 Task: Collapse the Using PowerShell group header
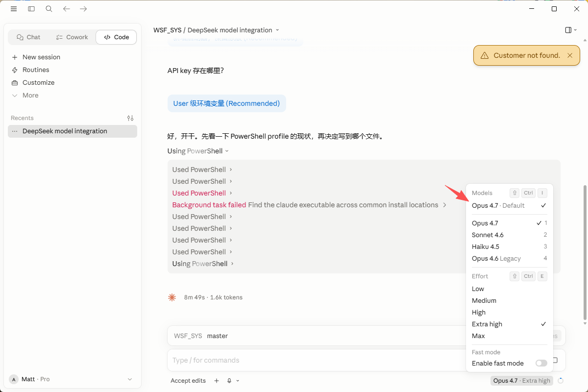click(x=198, y=151)
